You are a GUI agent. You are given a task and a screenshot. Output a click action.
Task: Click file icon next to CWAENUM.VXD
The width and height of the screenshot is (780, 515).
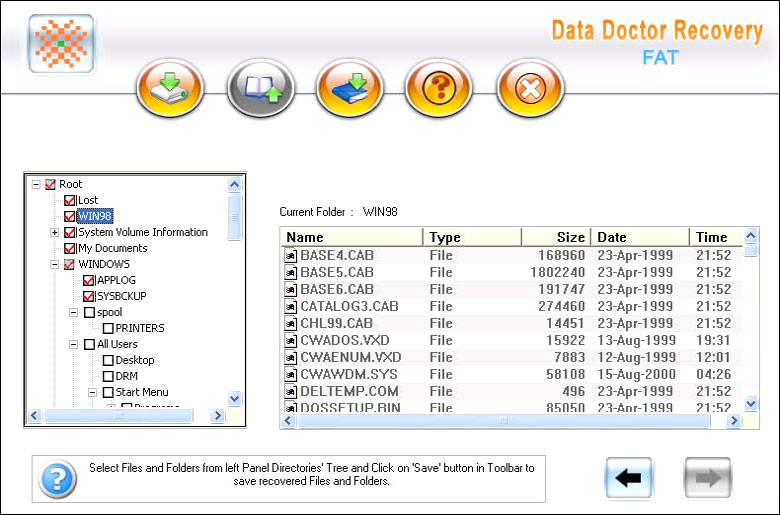tap(291, 358)
